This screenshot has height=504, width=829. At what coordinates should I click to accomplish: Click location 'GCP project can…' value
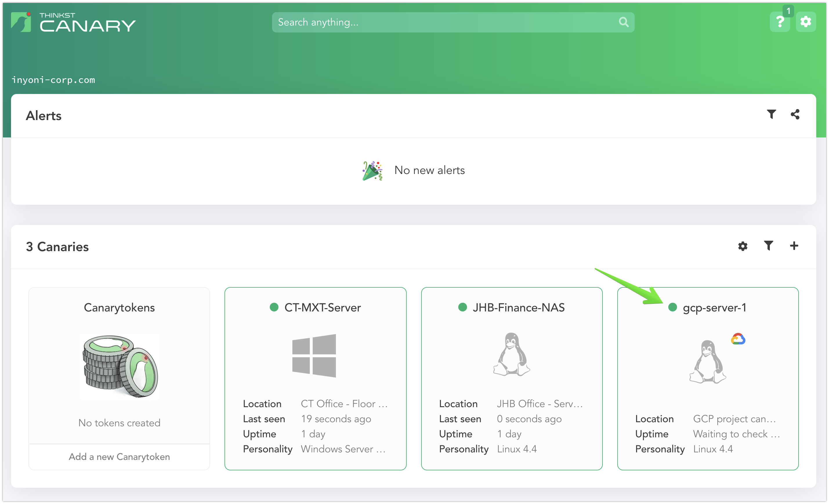tap(734, 419)
